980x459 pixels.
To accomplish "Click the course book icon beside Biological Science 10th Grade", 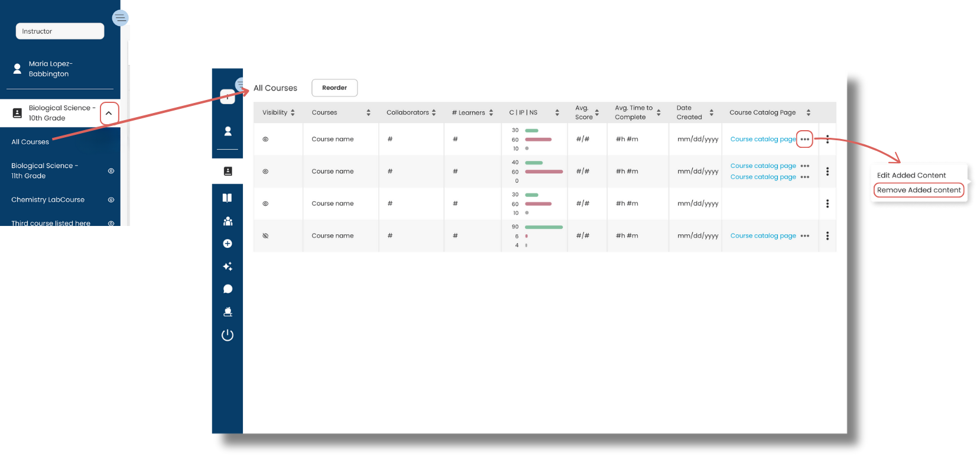I will (17, 113).
